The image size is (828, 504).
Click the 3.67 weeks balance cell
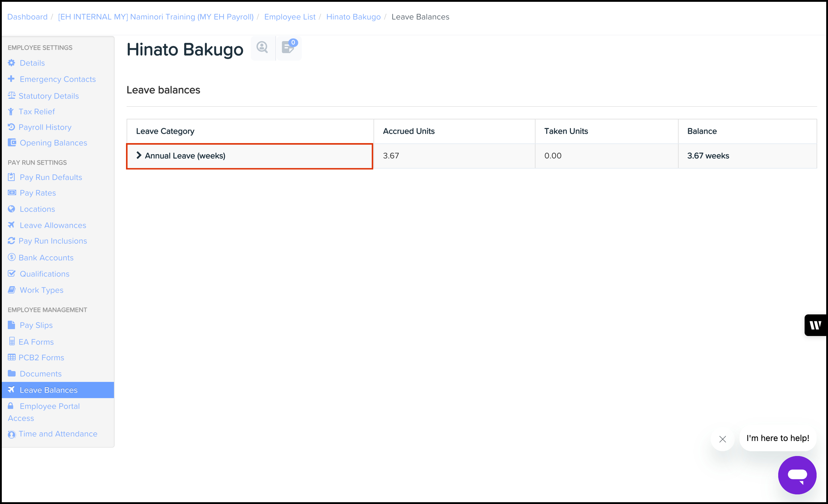[x=708, y=156]
